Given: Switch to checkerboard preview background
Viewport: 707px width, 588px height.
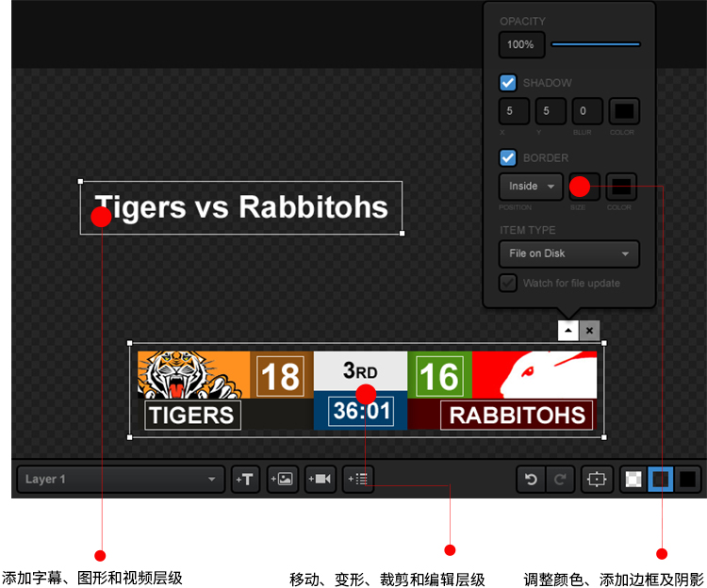Looking at the screenshot, I should [633, 479].
